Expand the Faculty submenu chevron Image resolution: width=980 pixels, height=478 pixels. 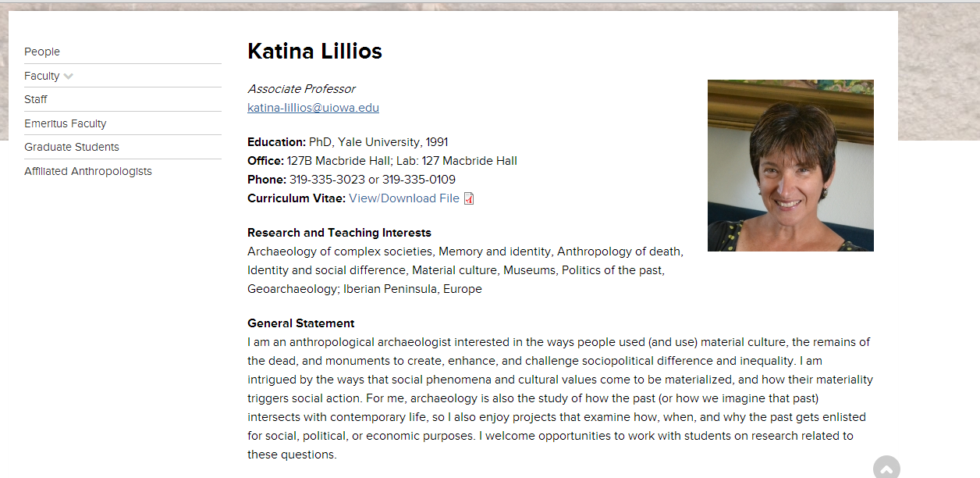69,77
